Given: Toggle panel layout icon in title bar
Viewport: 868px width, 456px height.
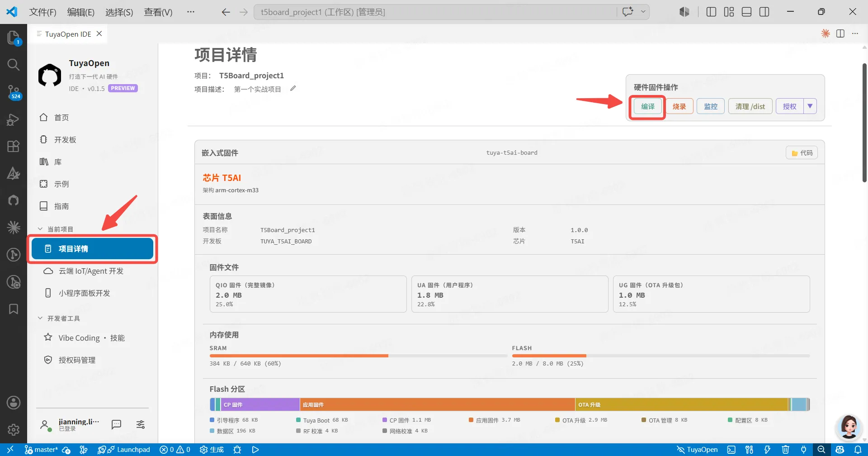Looking at the screenshot, I should pos(747,12).
